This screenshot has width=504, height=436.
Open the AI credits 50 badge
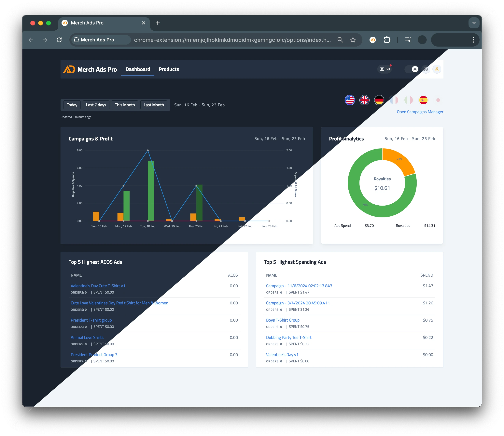point(385,69)
